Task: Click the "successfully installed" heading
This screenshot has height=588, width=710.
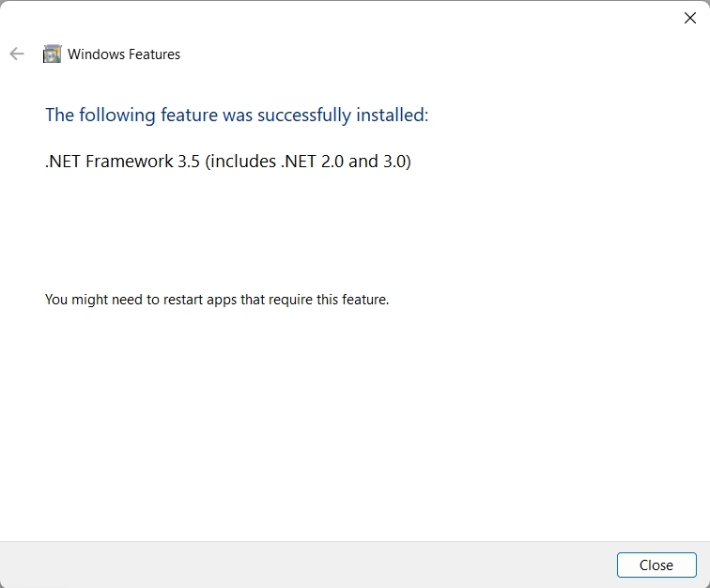Action: pyautogui.click(x=237, y=116)
